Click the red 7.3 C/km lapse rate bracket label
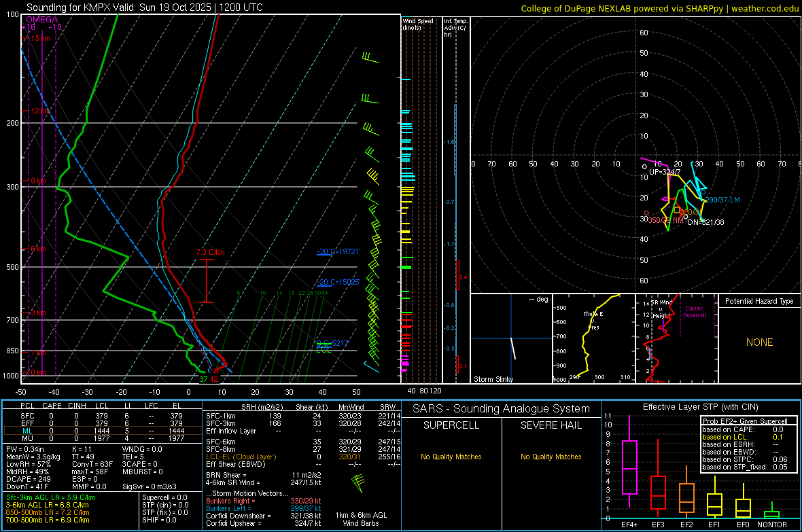The width and height of the screenshot is (802, 532). tap(210, 252)
